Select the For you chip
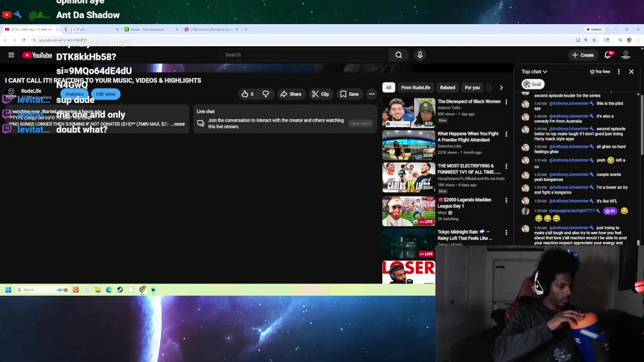Viewport: 644px width, 362px height. click(472, 87)
